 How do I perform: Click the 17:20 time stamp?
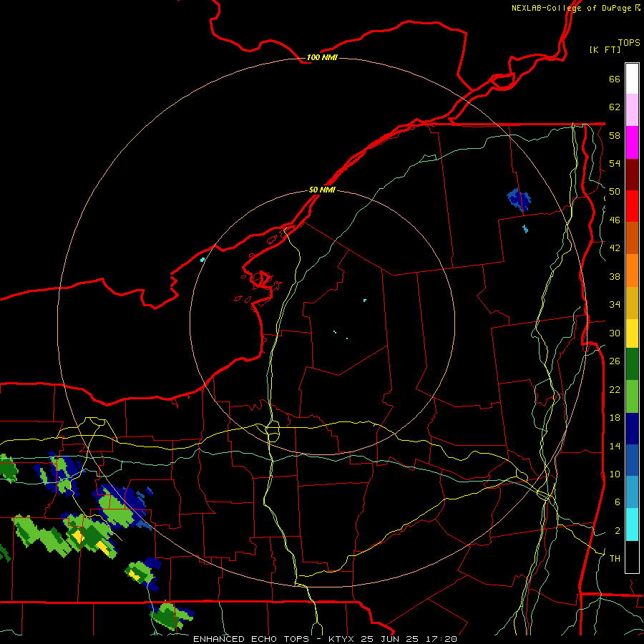tap(441, 639)
